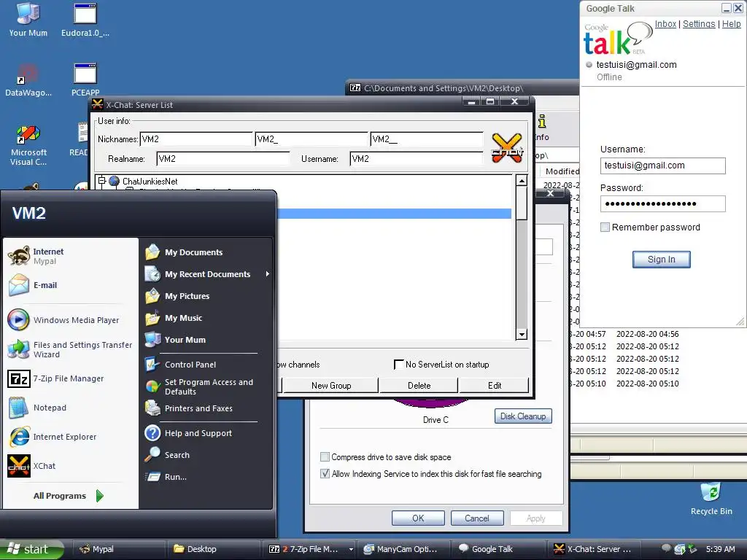The height and width of the screenshot is (560, 747).
Task: Click Google Talk Username field
Action: (x=662, y=166)
